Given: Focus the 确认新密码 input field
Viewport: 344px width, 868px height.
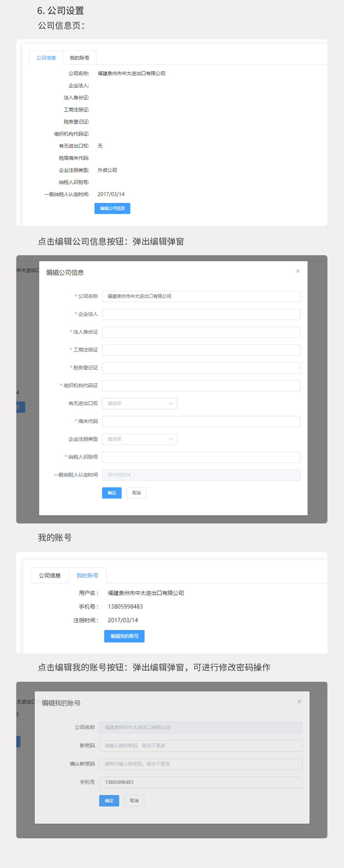Looking at the screenshot, I should click(x=200, y=764).
